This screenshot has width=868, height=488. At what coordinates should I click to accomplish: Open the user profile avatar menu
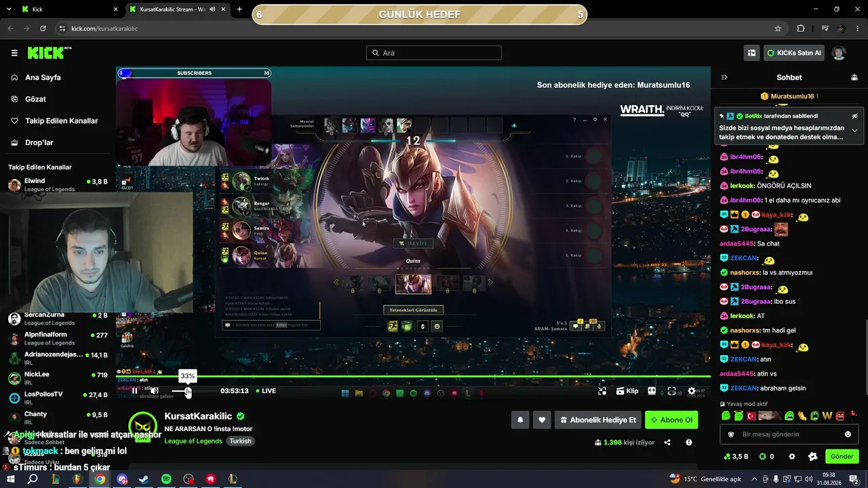point(839,53)
